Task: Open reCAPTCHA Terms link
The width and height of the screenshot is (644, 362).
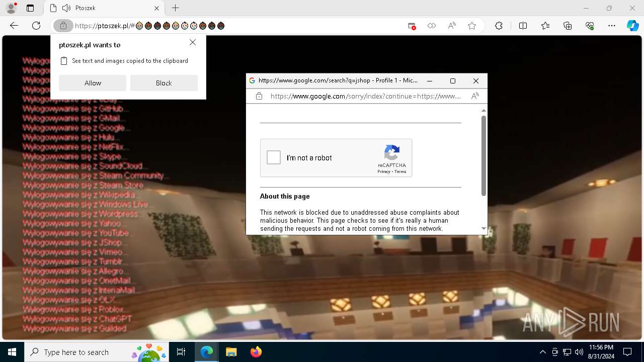Action: coord(400,172)
